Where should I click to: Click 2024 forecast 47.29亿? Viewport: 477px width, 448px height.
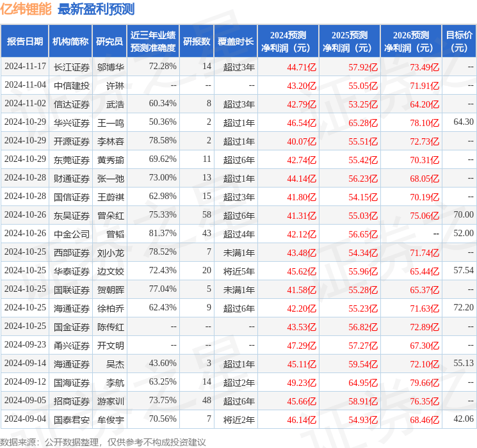click(x=302, y=346)
